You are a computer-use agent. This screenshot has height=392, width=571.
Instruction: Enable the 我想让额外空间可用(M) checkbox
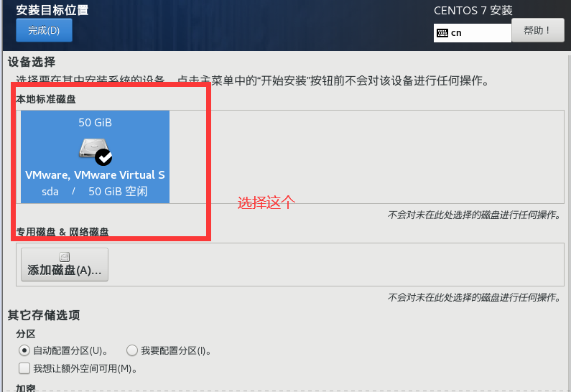tap(24, 368)
